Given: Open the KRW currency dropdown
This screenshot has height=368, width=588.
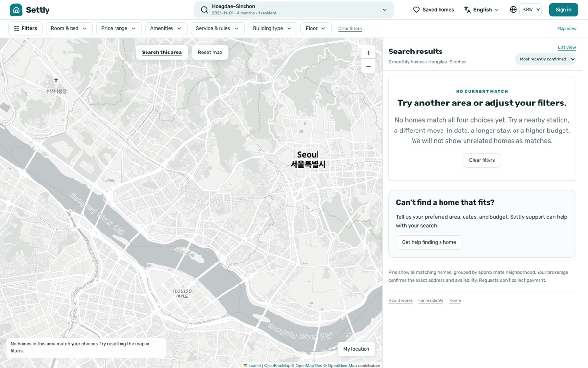Looking at the screenshot, I should point(531,10).
